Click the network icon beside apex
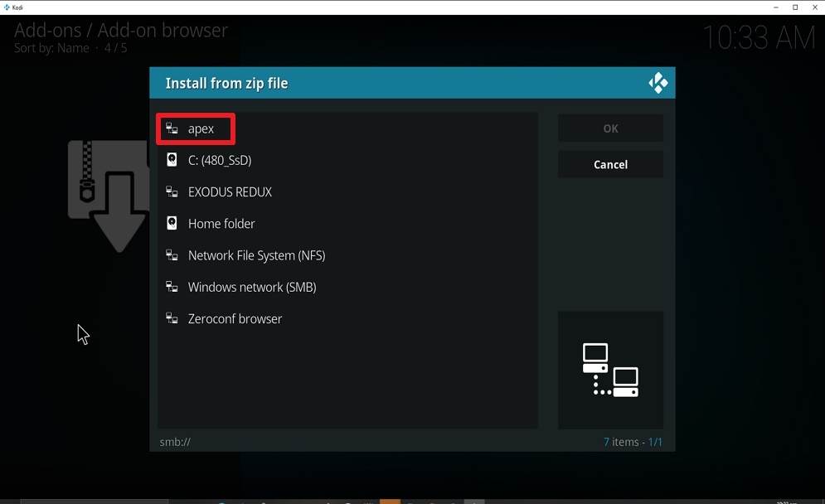The height and width of the screenshot is (504, 825). pyautogui.click(x=172, y=128)
